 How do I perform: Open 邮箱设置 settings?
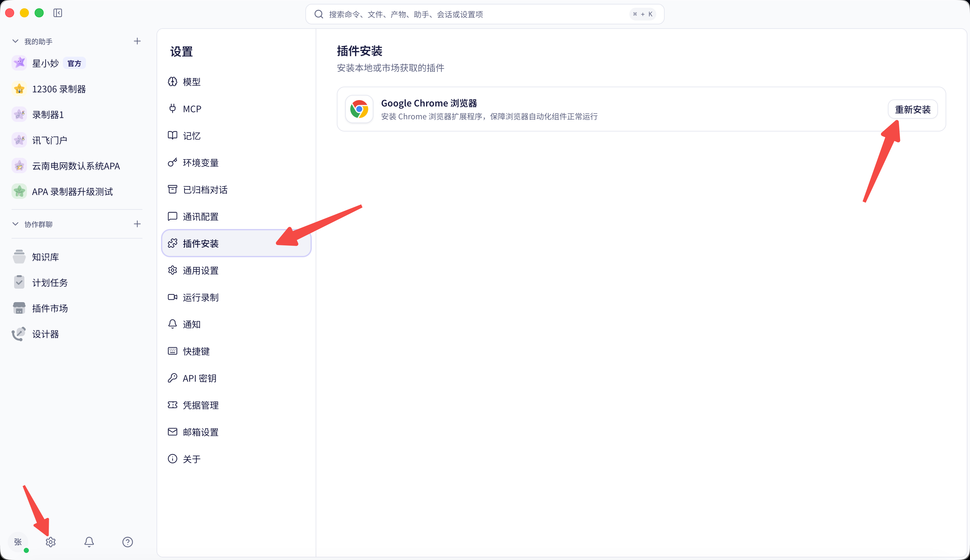(236, 432)
